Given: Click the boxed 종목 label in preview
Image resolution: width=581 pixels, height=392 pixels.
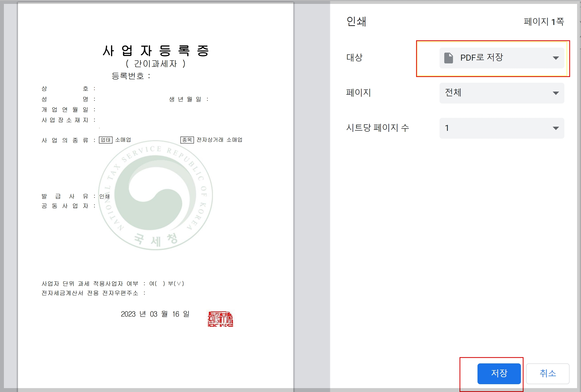Looking at the screenshot, I should click(187, 140).
